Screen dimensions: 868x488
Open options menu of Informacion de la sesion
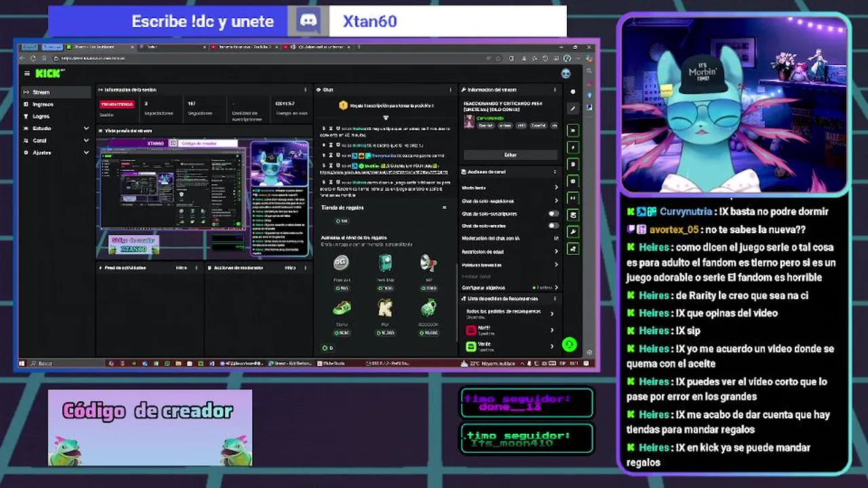tap(305, 89)
